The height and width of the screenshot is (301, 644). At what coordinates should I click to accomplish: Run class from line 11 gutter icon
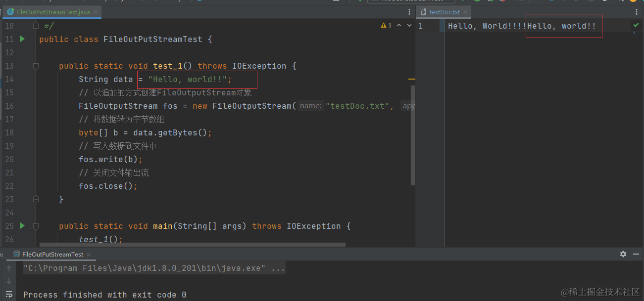click(x=22, y=39)
